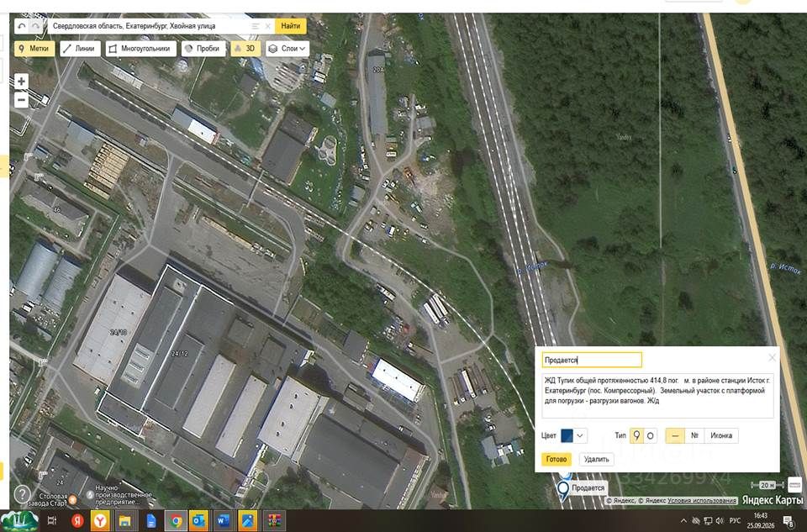Click the Удалить button
Image resolution: width=807 pixels, height=532 pixels.
(597, 459)
